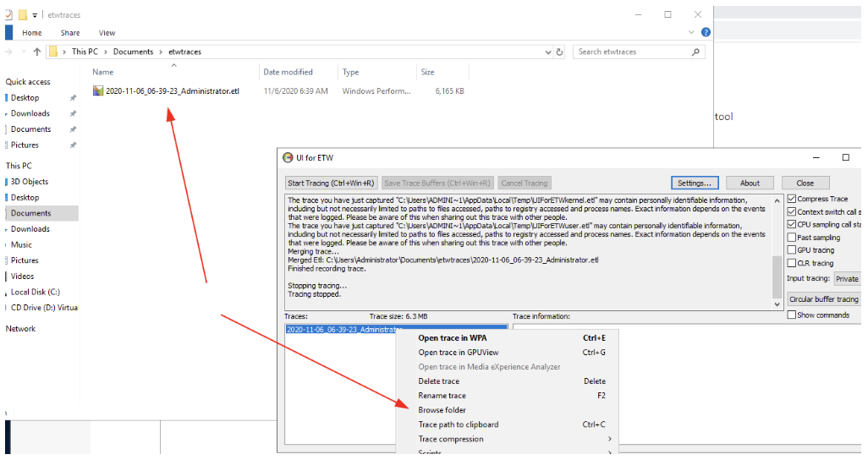
Task: Click the Start Tracing button
Action: pos(331,183)
